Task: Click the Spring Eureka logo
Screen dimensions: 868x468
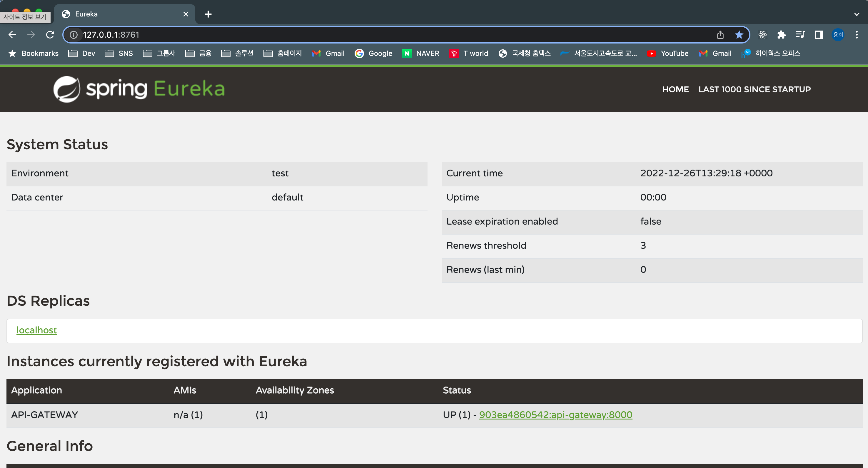Action: [x=139, y=89]
